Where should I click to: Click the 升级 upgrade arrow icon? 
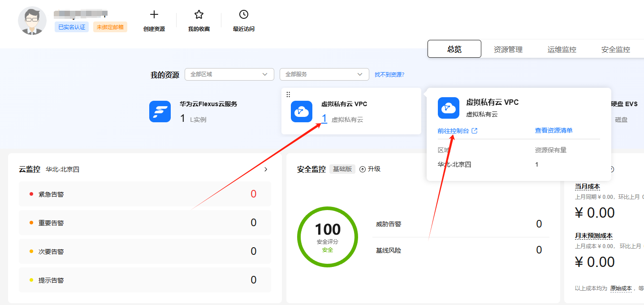[363, 169]
